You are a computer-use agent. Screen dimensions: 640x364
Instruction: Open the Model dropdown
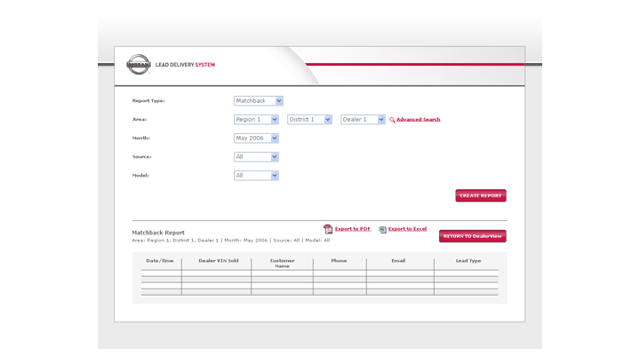pyautogui.click(x=256, y=176)
